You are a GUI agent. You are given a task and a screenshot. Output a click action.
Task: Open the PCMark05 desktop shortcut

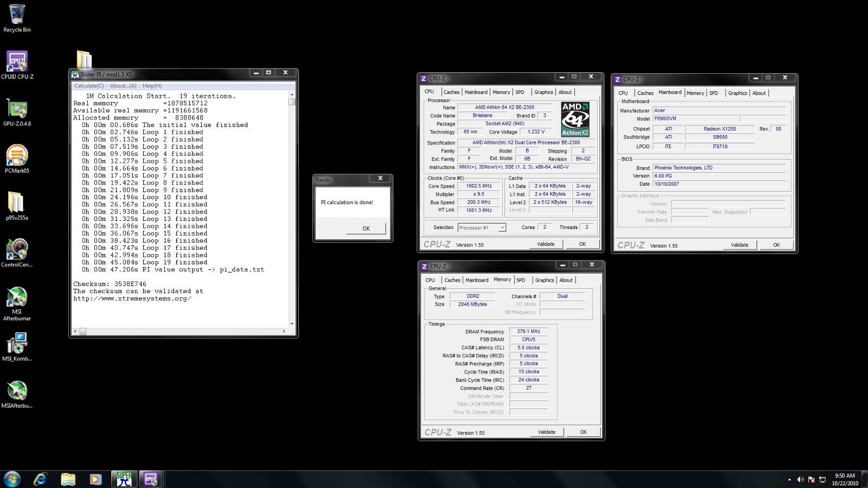[17, 159]
